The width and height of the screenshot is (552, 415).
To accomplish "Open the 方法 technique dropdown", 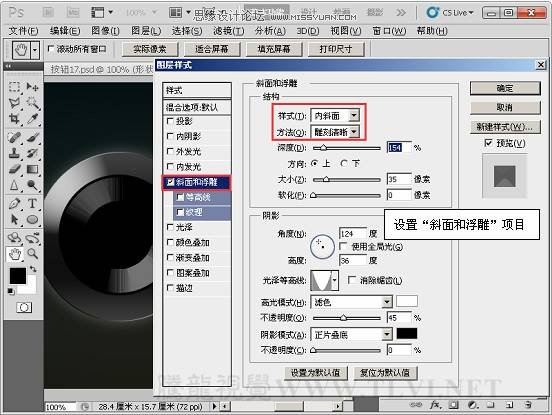I will point(354,132).
